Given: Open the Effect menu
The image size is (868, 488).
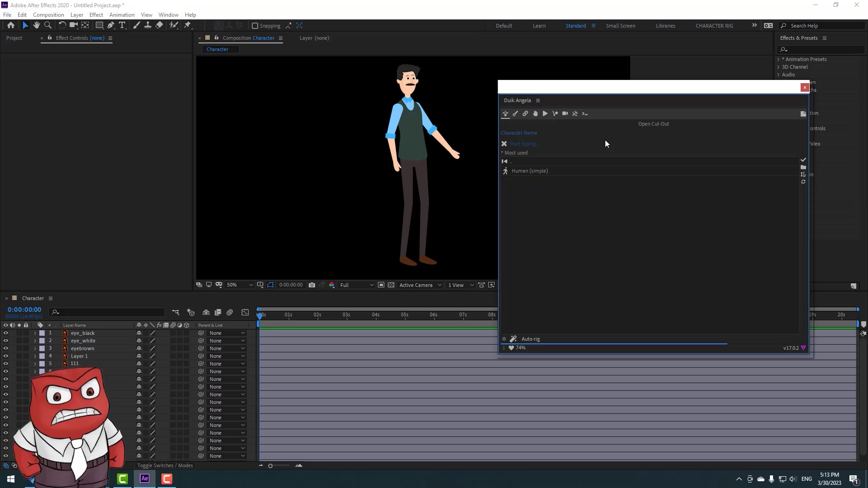Looking at the screenshot, I should [96, 14].
